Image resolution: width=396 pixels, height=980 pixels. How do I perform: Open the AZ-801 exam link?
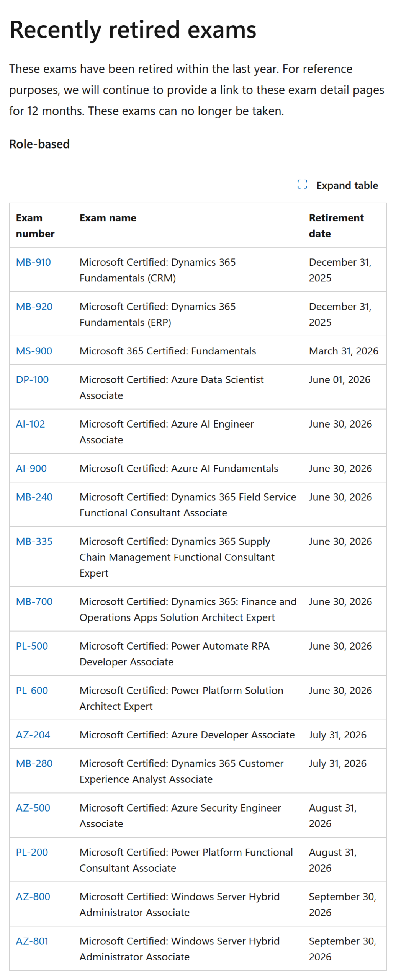32,941
